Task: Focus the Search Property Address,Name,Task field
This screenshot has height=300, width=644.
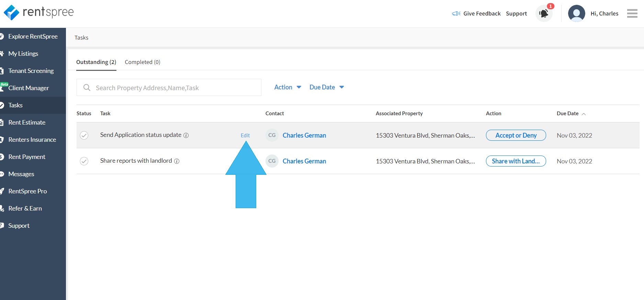Action: coord(169,88)
